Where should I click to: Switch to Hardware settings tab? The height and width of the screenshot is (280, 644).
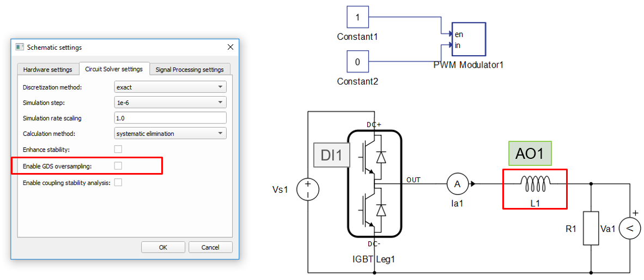(47, 69)
